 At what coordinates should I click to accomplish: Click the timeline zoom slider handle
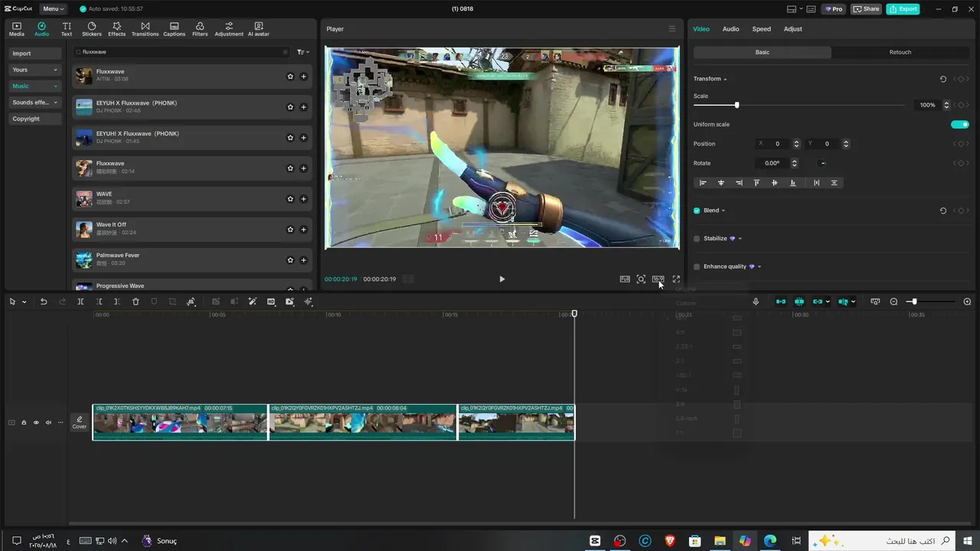913,302
